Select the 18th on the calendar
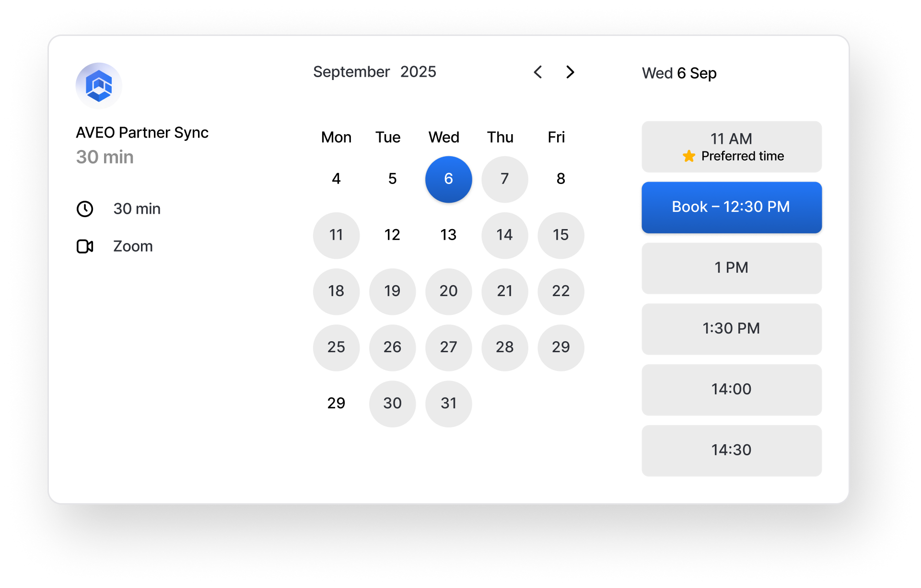The width and height of the screenshot is (921, 588). click(x=336, y=291)
